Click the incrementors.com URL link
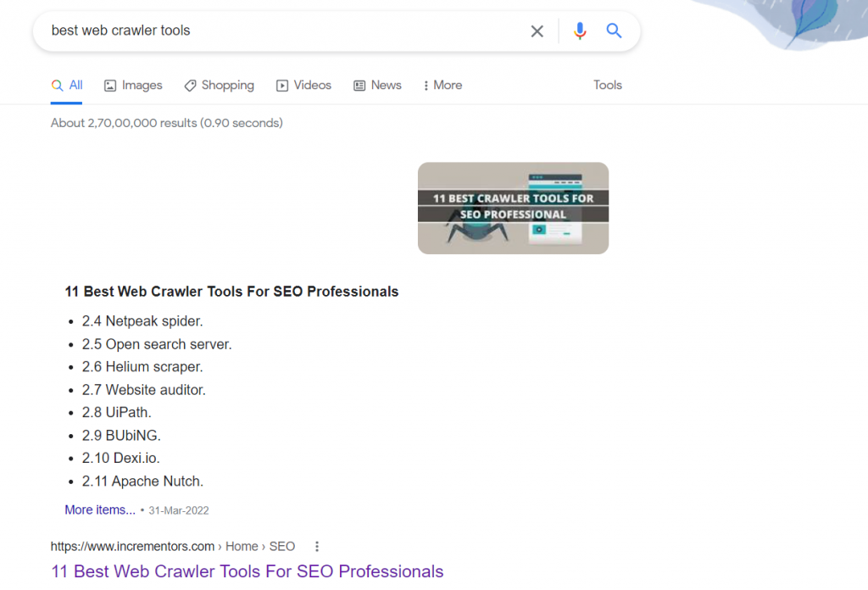The image size is (868, 590). click(x=131, y=546)
